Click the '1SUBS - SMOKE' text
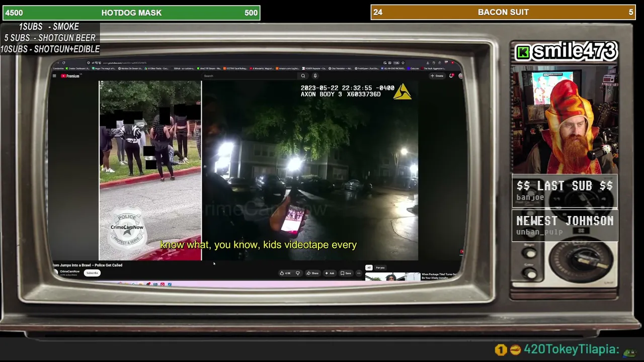This screenshot has width=644, height=362. click(x=49, y=27)
